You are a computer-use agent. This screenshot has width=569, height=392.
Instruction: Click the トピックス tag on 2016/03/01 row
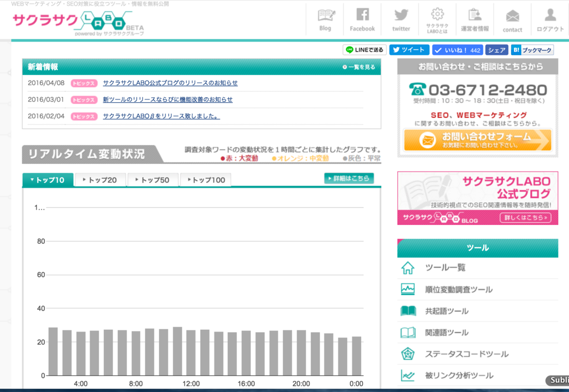84,100
